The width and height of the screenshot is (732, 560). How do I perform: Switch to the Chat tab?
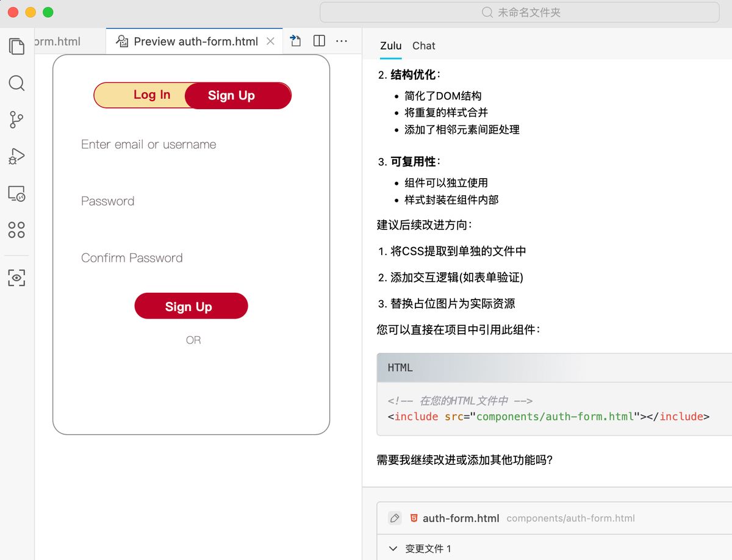click(x=424, y=46)
